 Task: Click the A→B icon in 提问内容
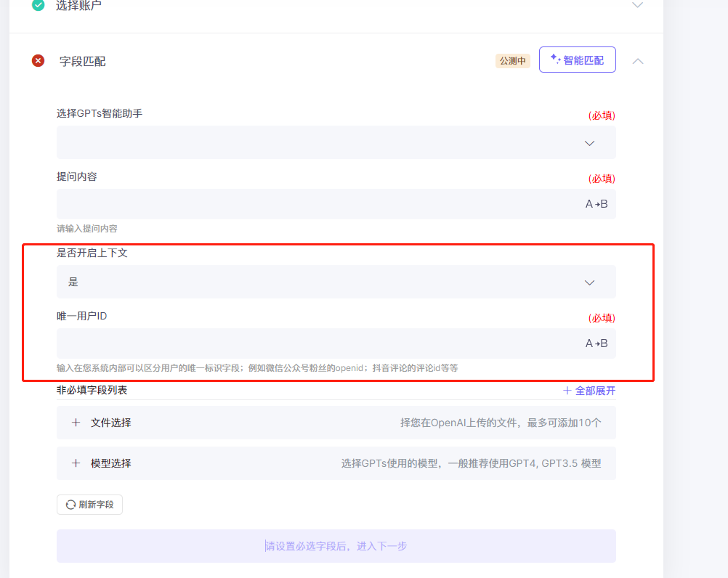(596, 204)
